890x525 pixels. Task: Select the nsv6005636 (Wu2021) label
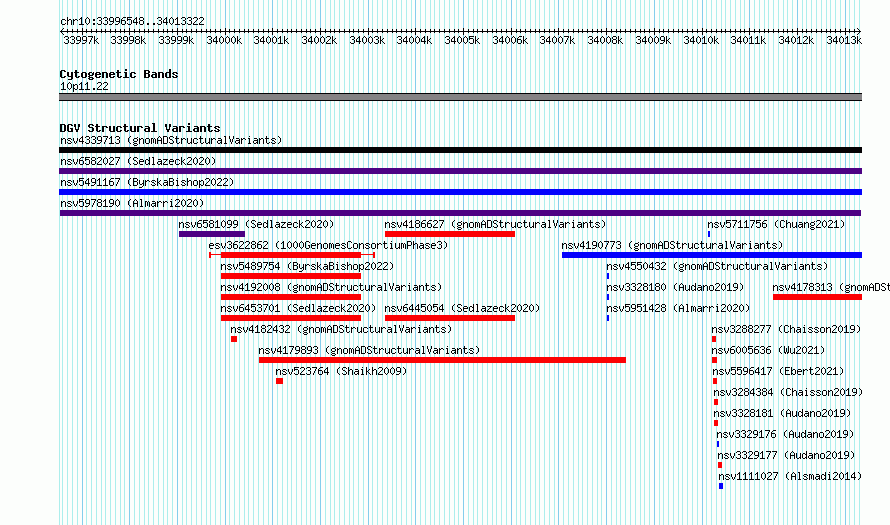768,350
